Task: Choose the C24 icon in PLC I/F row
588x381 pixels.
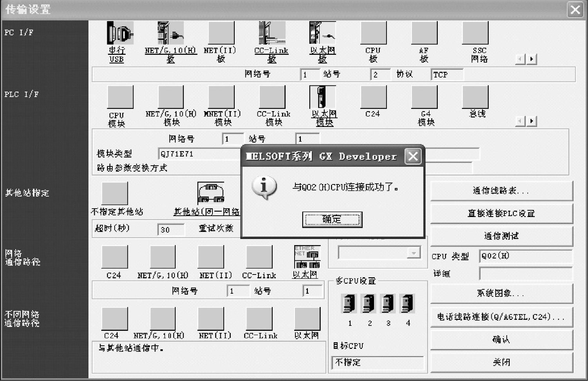Action: (x=373, y=97)
